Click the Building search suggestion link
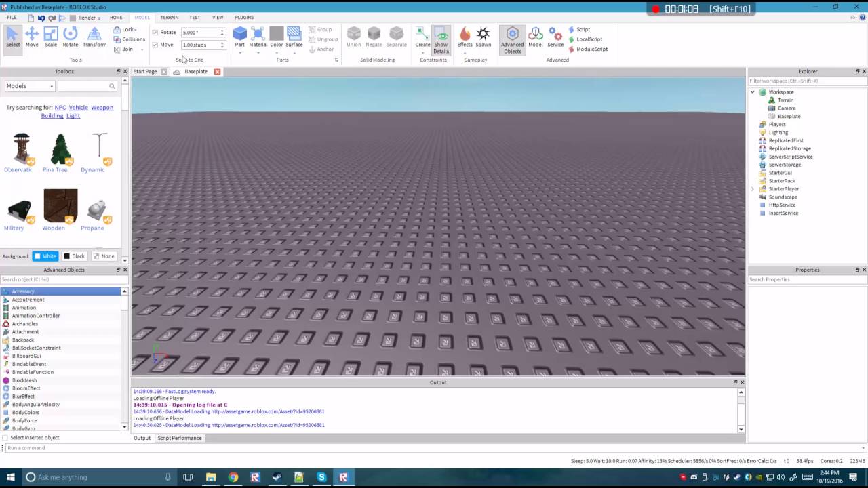This screenshot has width=868, height=488. click(52, 116)
